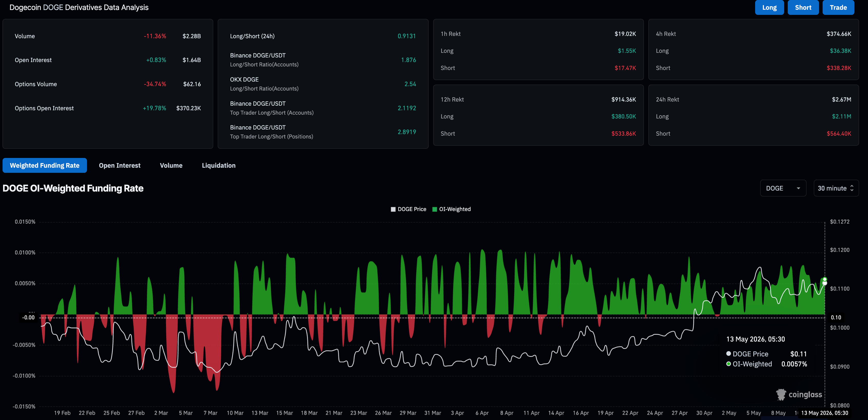Click the DOGE dropdown caret arrow
868x420 pixels.
coord(798,188)
